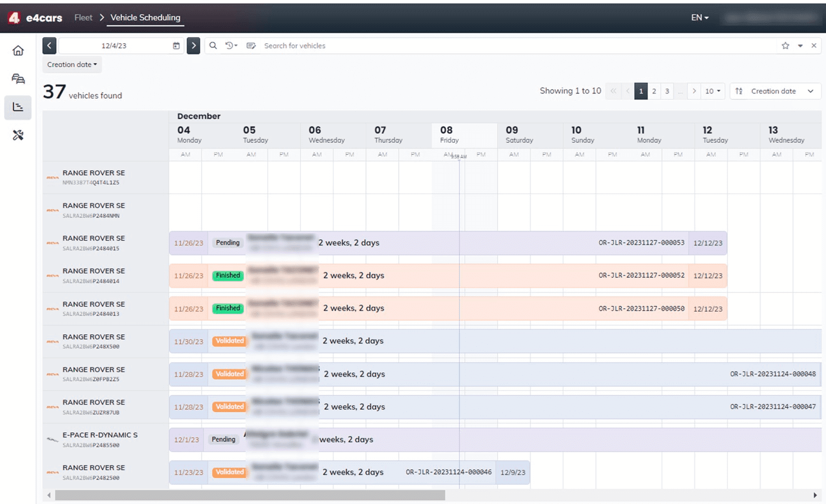
Task: Click Finished badge on SALRA2BW6P2484013 row
Action: tap(228, 308)
